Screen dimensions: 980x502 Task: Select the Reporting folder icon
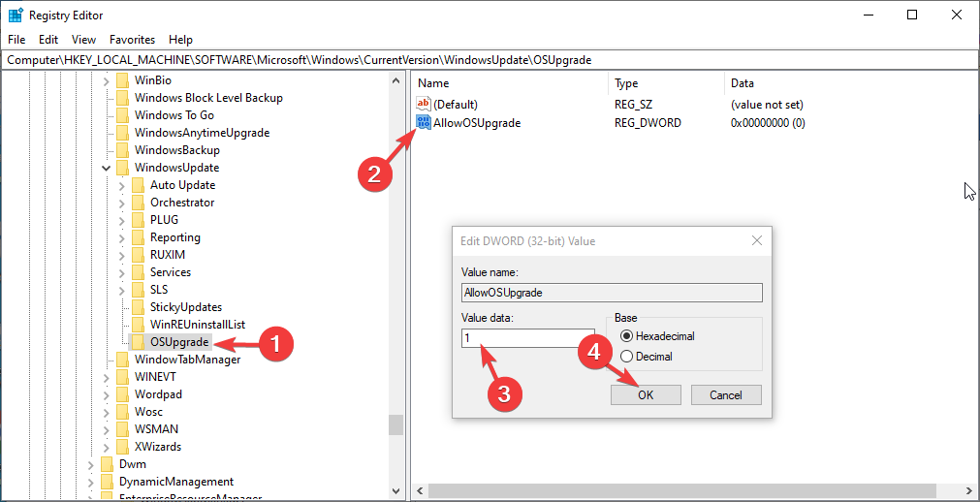(139, 237)
